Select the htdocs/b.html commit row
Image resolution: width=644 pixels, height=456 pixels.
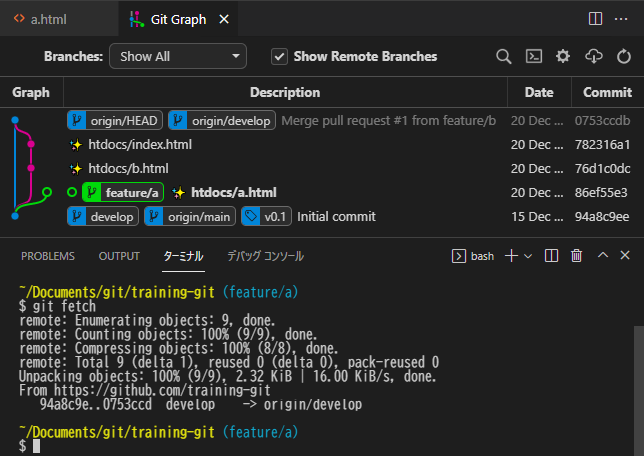322,168
